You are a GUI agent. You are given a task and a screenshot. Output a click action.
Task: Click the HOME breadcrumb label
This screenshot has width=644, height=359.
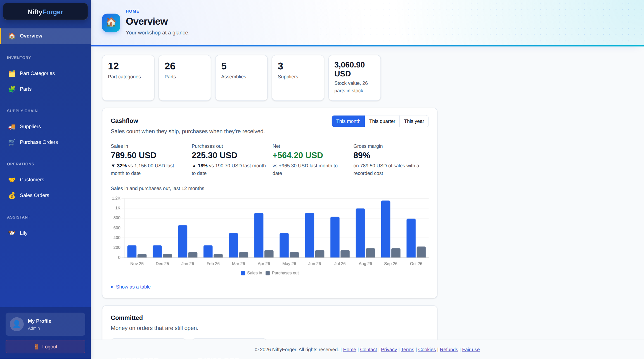[x=132, y=11]
